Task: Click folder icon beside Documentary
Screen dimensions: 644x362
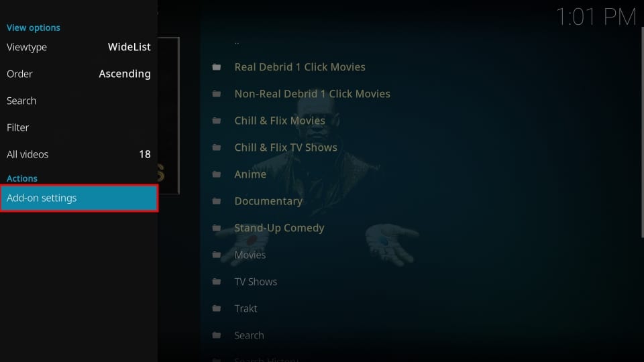Action: (217, 201)
